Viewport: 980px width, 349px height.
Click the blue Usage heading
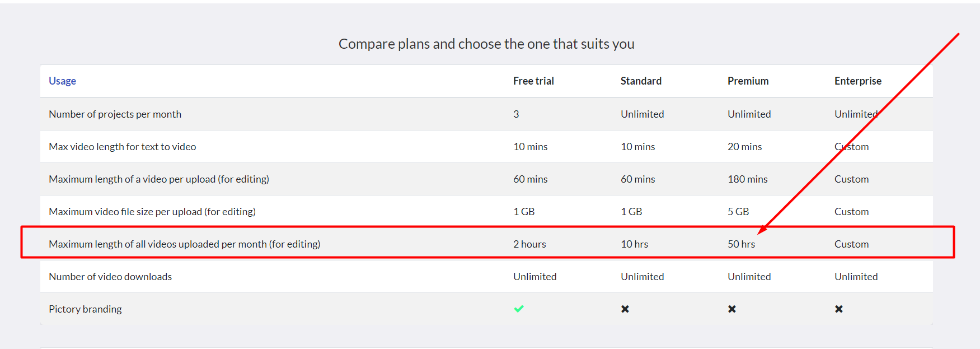pos(62,81)
